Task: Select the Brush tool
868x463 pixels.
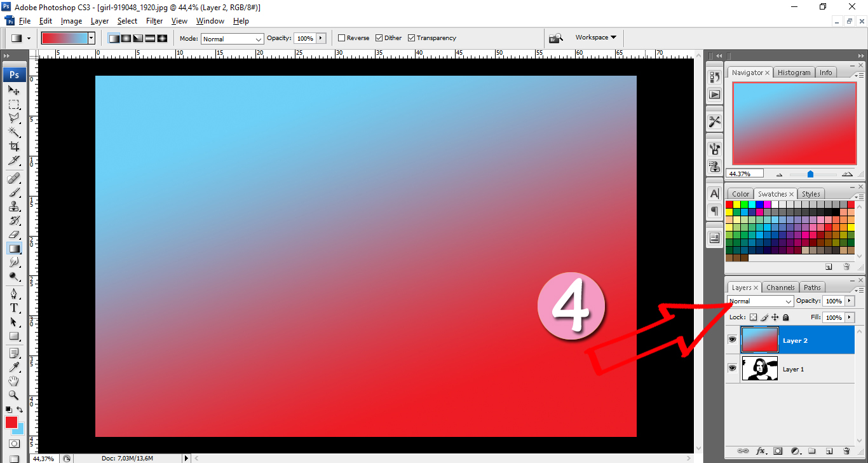Action: coord(14,192)
